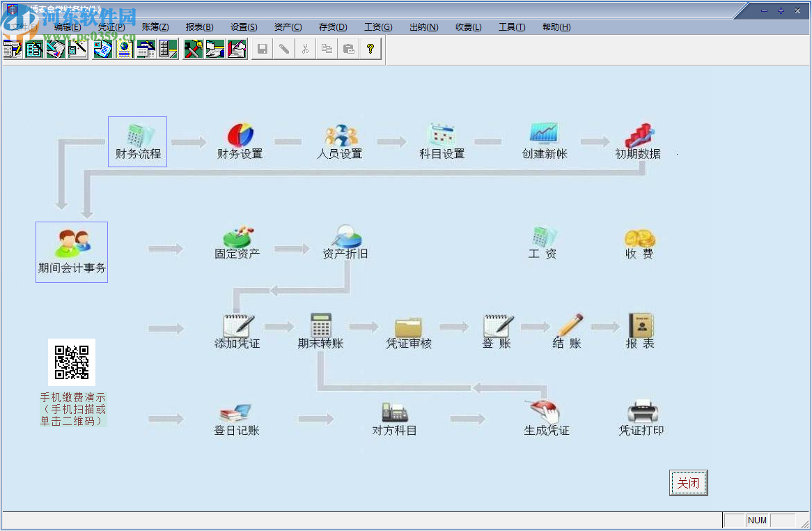Click the globe document toolbar icon
Image resolution: width=812 pixels, height=531 pixels.
pos(124,49)
